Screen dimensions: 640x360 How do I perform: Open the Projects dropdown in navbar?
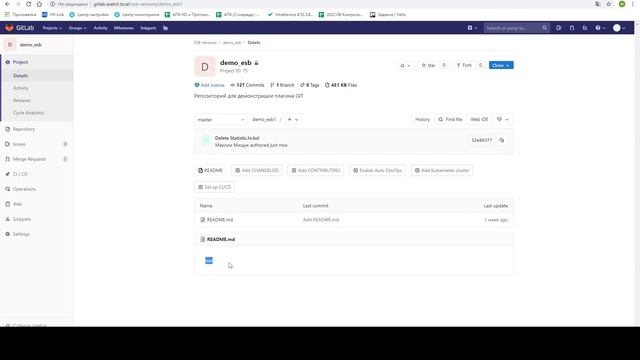[x=52, y=28]
